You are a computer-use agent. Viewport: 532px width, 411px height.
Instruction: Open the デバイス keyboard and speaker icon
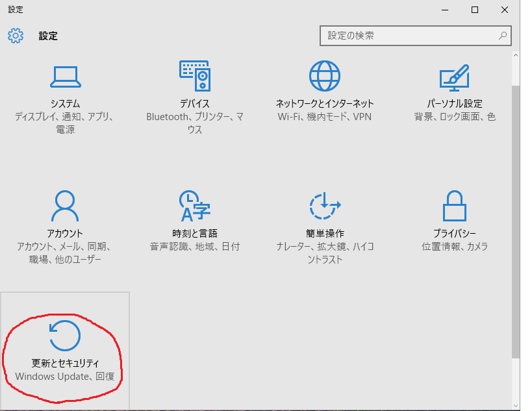coord(195,76)
